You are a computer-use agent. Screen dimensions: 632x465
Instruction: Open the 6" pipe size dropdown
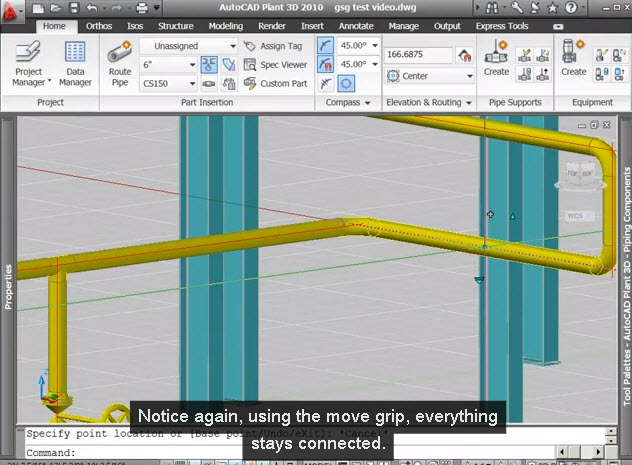click(169, 64)
